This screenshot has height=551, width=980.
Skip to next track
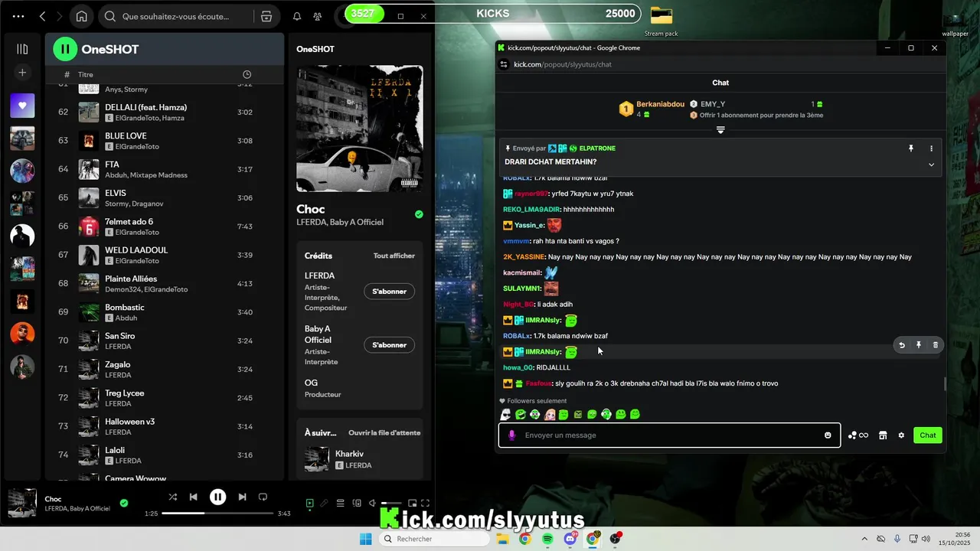[x=242, y=497]
